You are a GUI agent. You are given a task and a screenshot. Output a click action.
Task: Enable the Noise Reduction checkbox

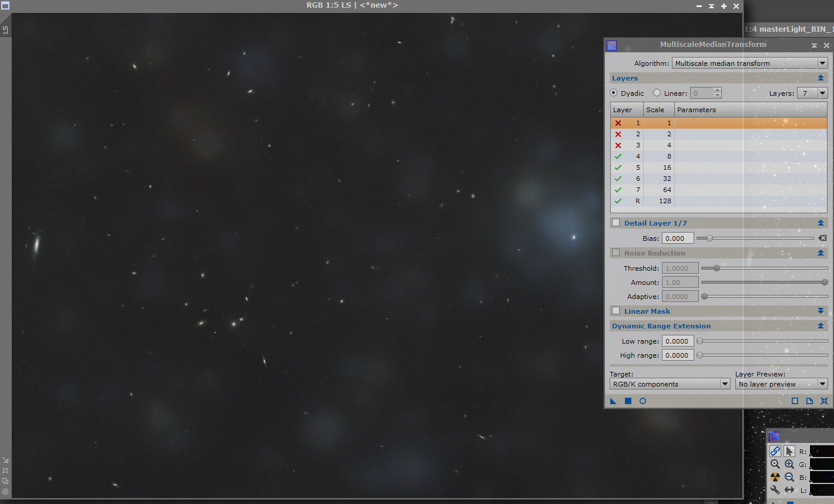point(616,253)
